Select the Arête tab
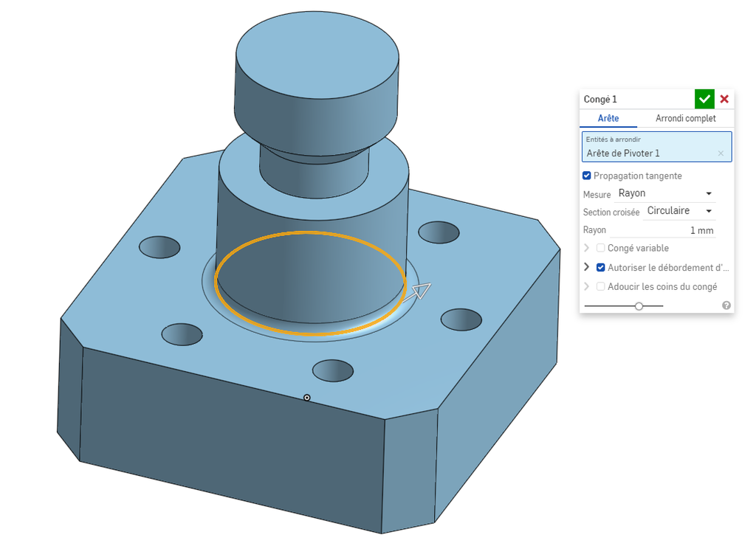This screenshot has width=756, height=546. pos(608,118)
